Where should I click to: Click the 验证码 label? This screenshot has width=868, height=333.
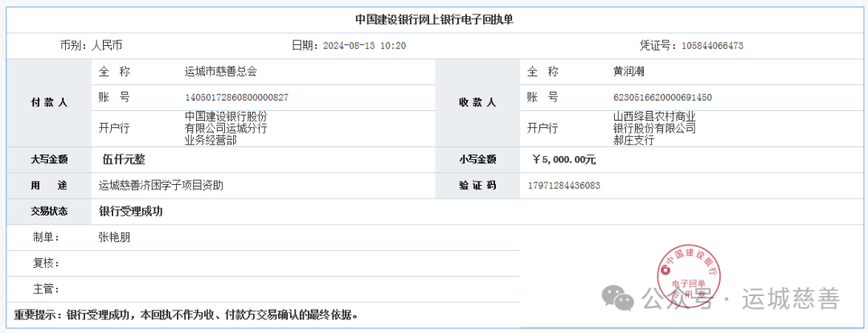477,186
